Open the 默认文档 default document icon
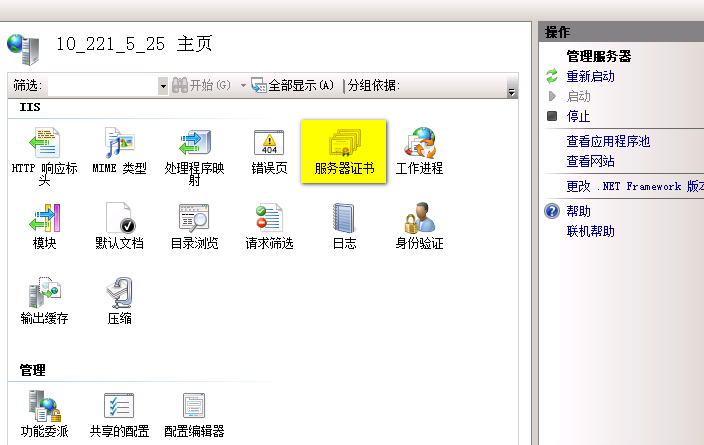 click(x=119, y=220)
